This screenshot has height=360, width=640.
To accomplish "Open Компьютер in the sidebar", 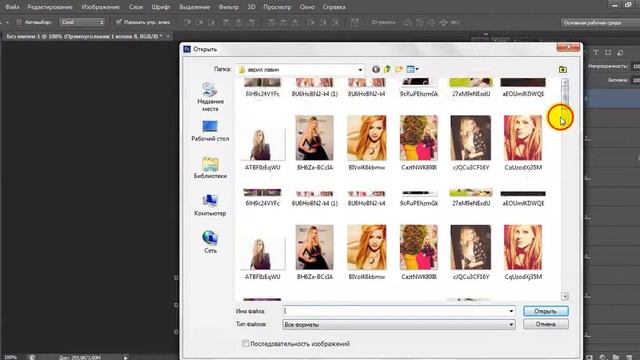I will point(210,205).
